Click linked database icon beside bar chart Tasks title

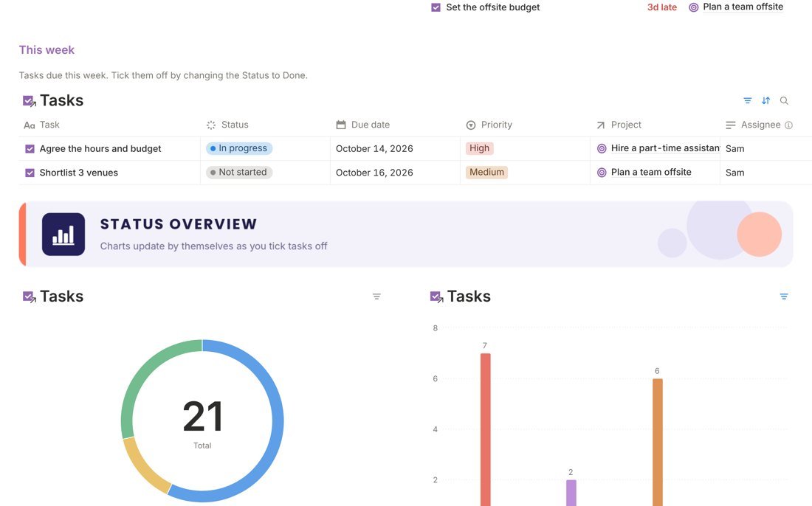click(436, 297)
